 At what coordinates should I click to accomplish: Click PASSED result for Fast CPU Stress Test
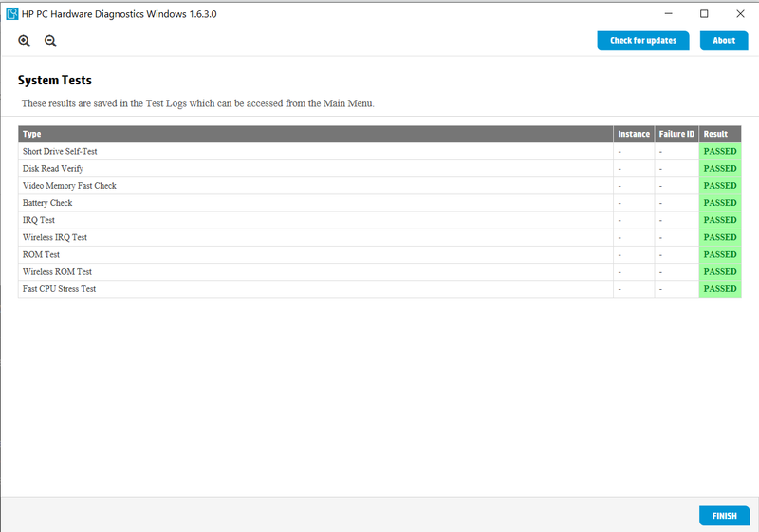click(x=720, y=288)
